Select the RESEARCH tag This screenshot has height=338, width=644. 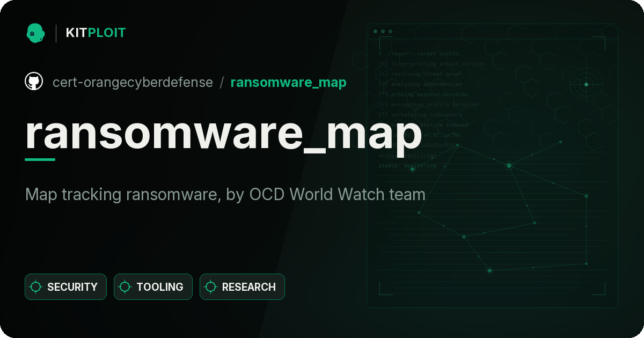tap(242, 287)
